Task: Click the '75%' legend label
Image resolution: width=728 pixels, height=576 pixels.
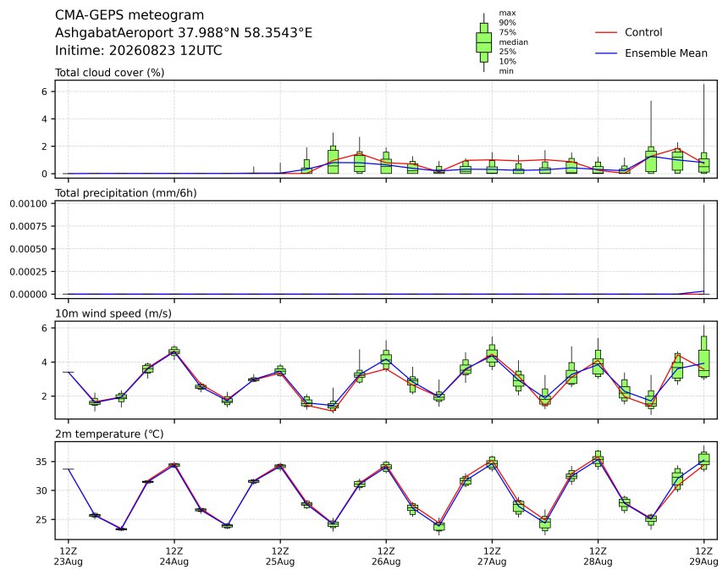Action: coord(507,32)
